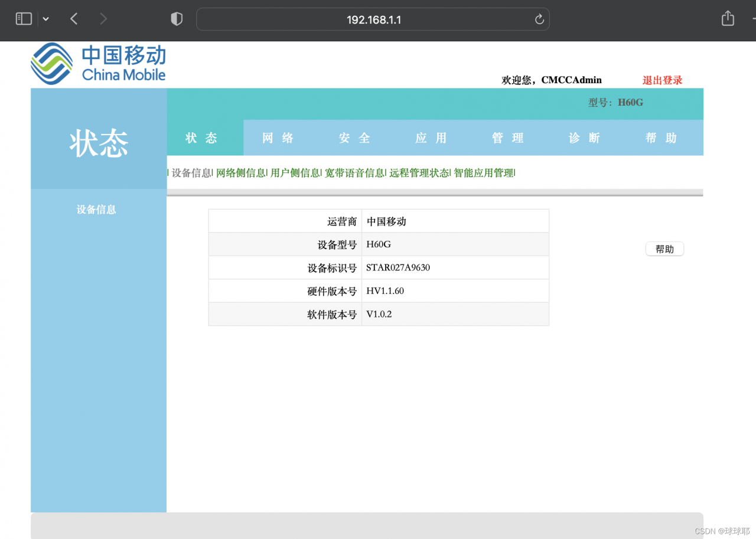The height and width of the screenshot is (539, 756).
Task: Click the 设备标识号 row label
Action: pos(333,268)
